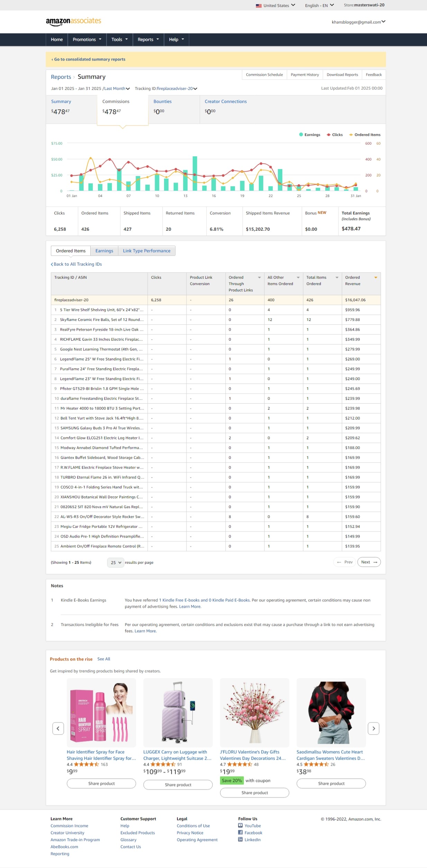Click the carousel left arrow button
Image resolution: width=427 pixels, height=868 pixels.
coord(58,728)
